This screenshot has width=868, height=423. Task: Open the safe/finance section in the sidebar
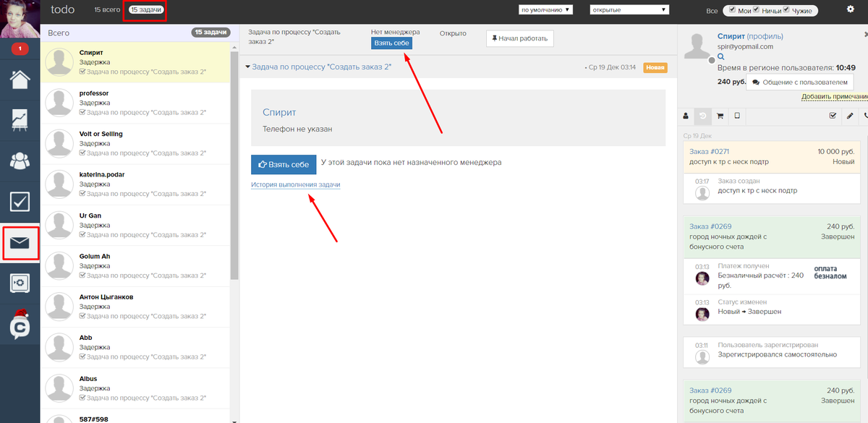click(20, 283)
